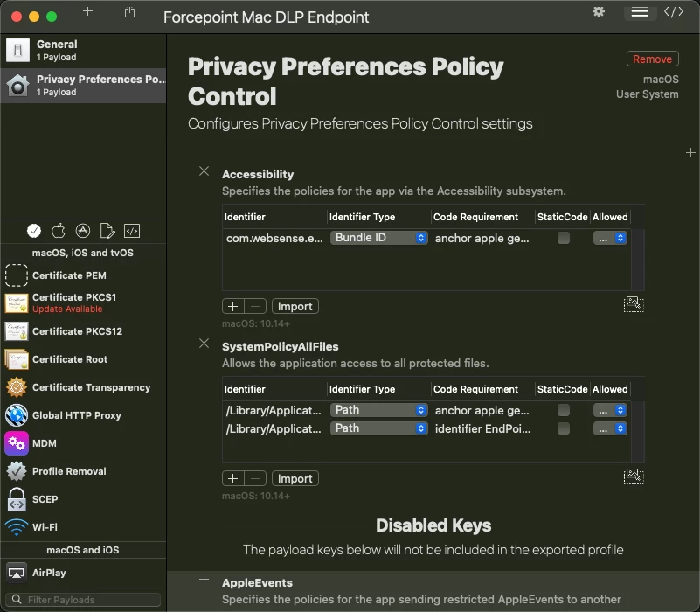Remove a row from the Accessibility table
Image resolution: width=700 pixels, height=612 pixels.
pos(255,307)
